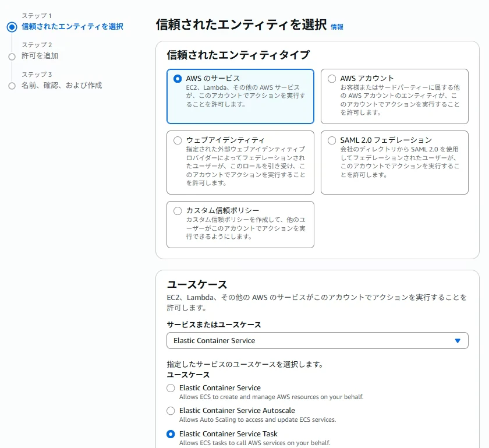Click the ステップ 3 label text
The height and width of the screenshot is (448, 489).
pos(37,75)
